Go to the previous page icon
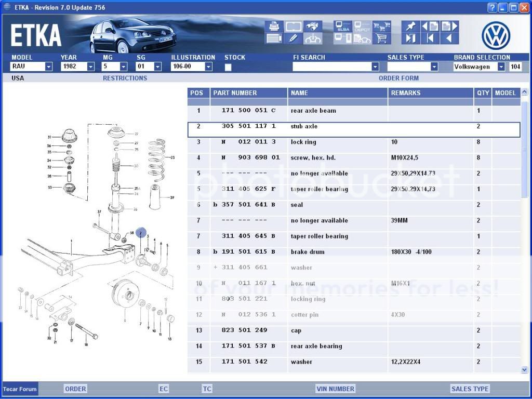Image resolution: width=532 pixels, height=399 pixels. pyautogui.click(x=430, y=26)
